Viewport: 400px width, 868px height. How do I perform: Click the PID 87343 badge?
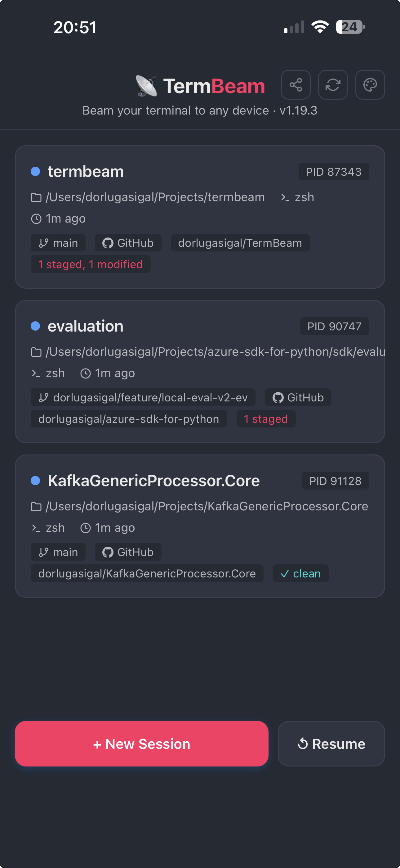pyautogui.click(x=334, y=172)
